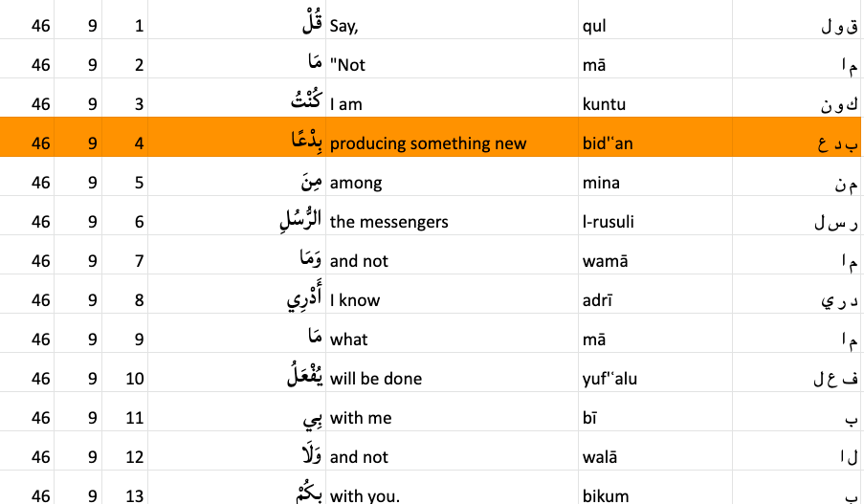Click the 'mina' transliteration cell

pos(601,183)
